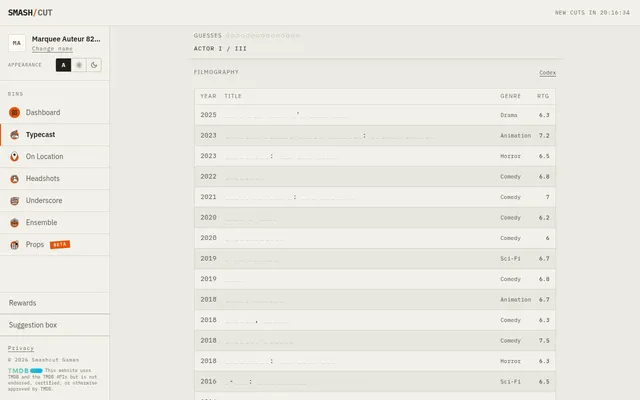The image size is (640, 400).
Task: Click the Underscore icon
Action: (14, 200)
